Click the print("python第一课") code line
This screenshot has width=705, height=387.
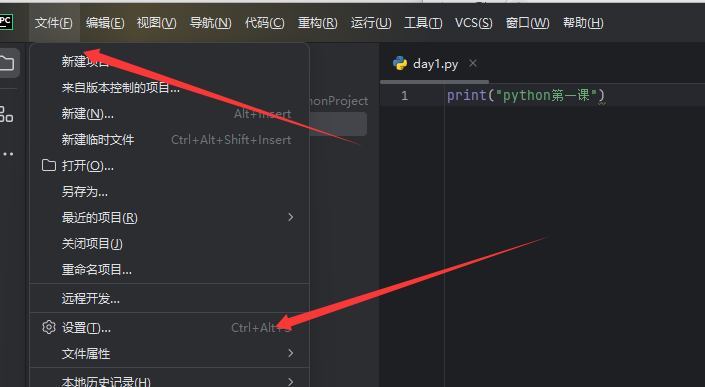(x=526, y=96)
